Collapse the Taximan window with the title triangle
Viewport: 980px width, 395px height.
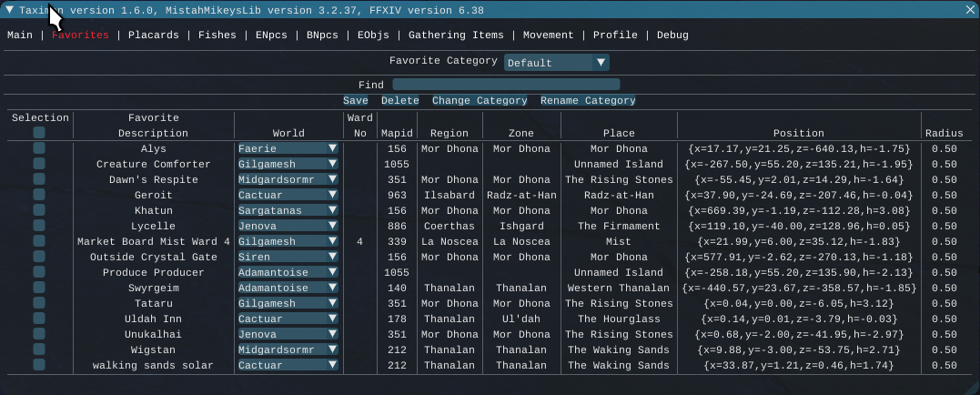(x=9, y=10)
